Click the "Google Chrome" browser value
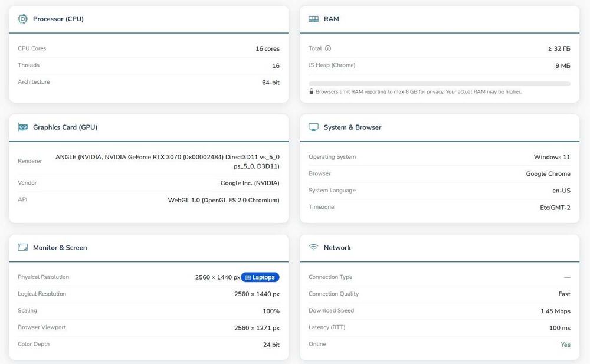The height and width of the screenshot is (364, 590). [548, 173]
